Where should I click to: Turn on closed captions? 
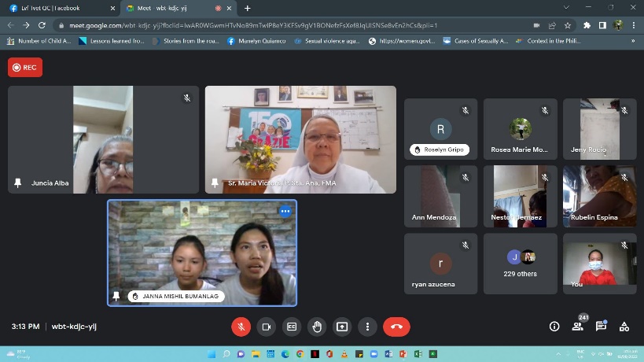pyautogui.click(x=292, y=327)
